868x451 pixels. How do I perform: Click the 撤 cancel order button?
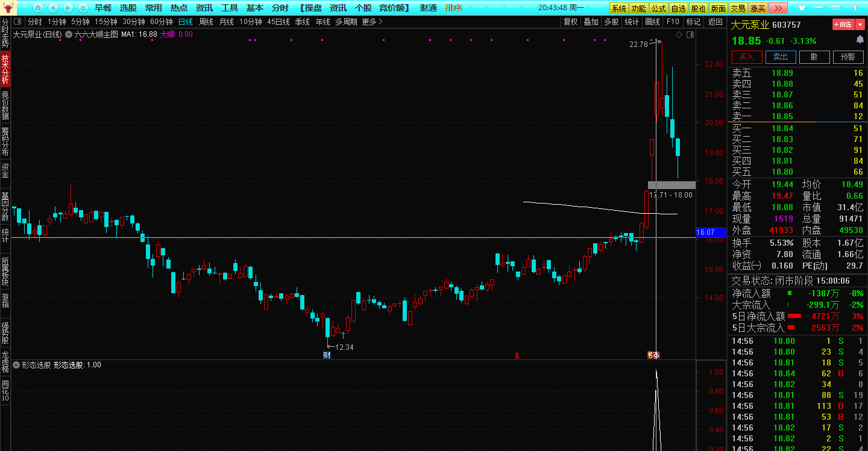[x=814, y=57]
